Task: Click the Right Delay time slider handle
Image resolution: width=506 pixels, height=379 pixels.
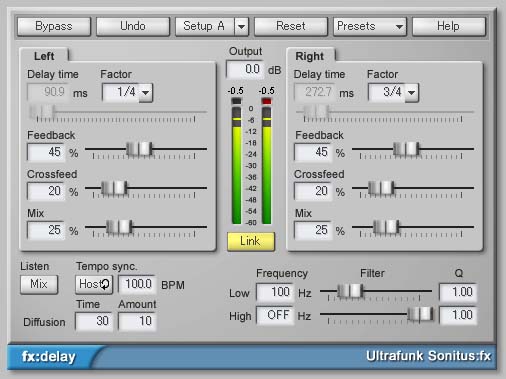Action: (316, 112)
